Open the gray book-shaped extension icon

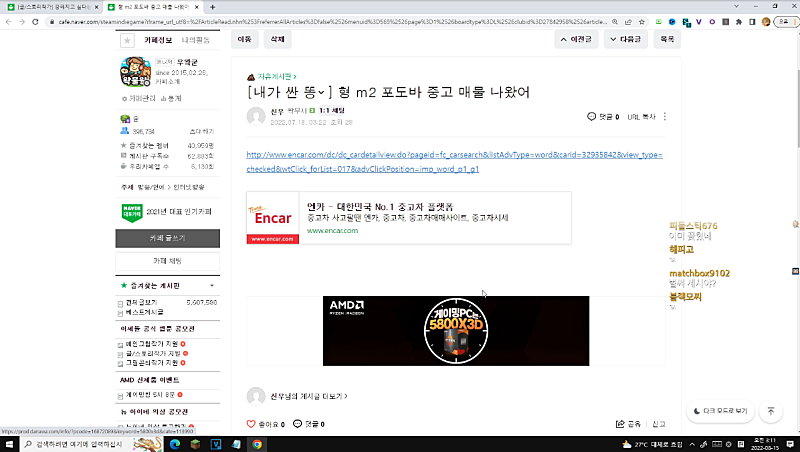pos(726,22)
